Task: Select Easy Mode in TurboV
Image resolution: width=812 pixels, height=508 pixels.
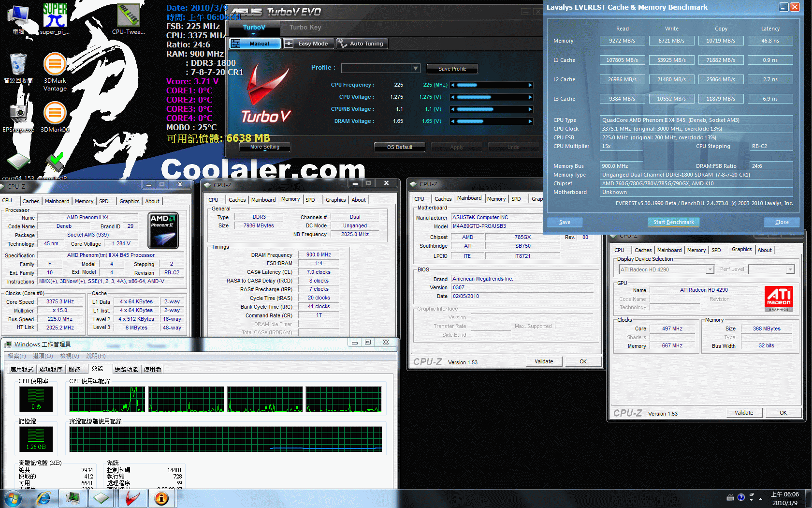Action: pos(308,44)
